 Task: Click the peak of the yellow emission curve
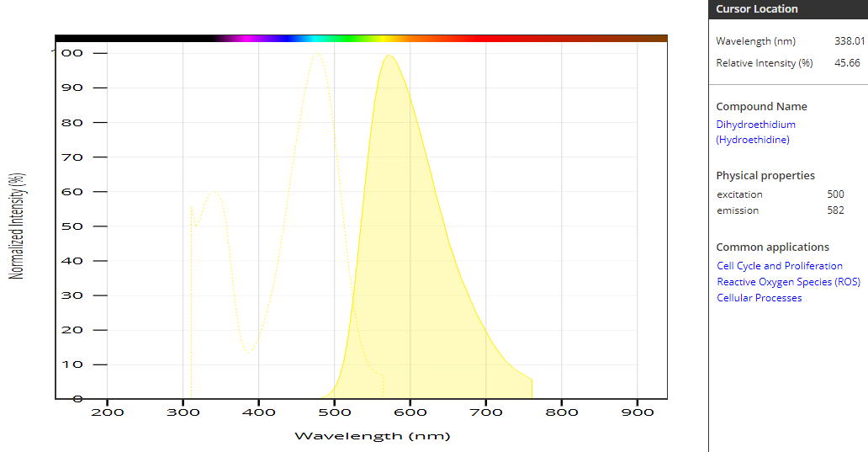click(388, 56)
